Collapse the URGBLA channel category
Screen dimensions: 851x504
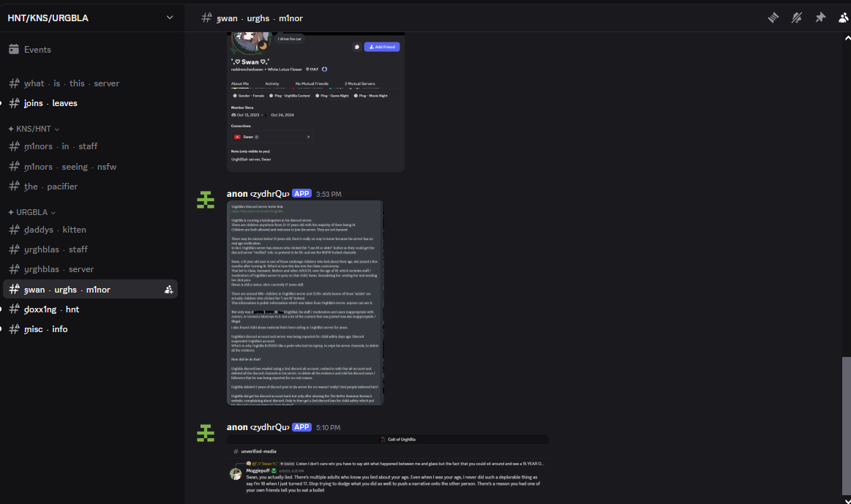point(32,212)
